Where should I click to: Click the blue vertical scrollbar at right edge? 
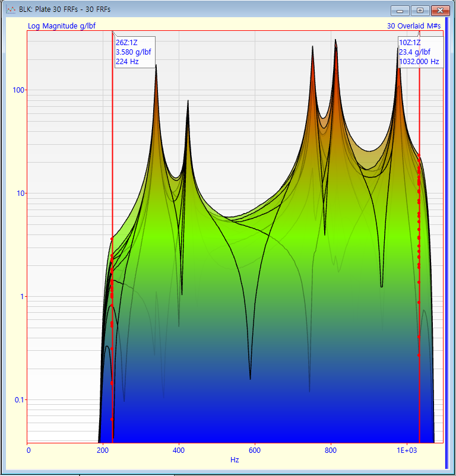click(x=446, y=243)
